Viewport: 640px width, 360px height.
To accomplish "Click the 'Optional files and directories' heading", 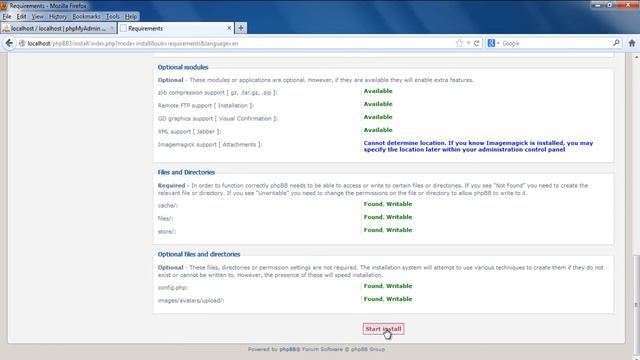I will [x=199, y=254].
